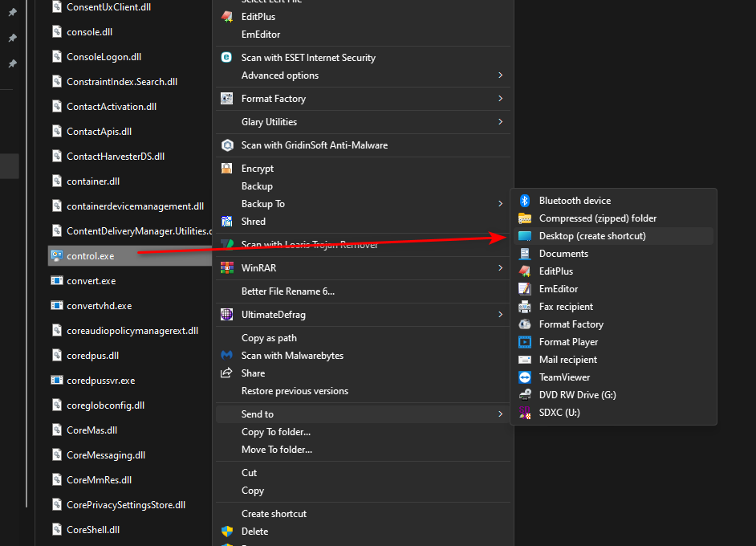Screen dimensions: 756x546
Task: Choose EmEditor from the context menu
Action: [x=363, y=35]
